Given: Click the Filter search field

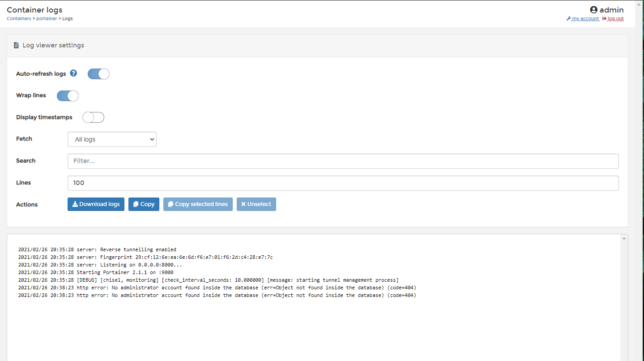Looking at the screenshot, I should pos(343,161).
